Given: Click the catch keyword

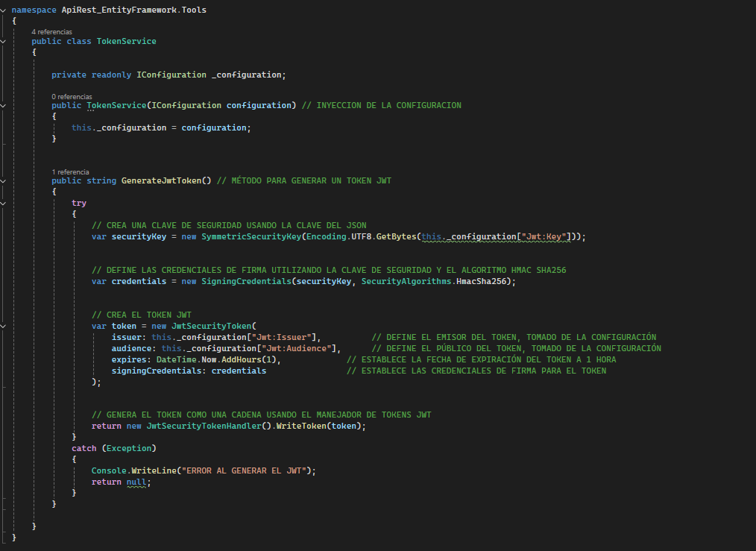Looking at the screenshot, I should point(84,448).
